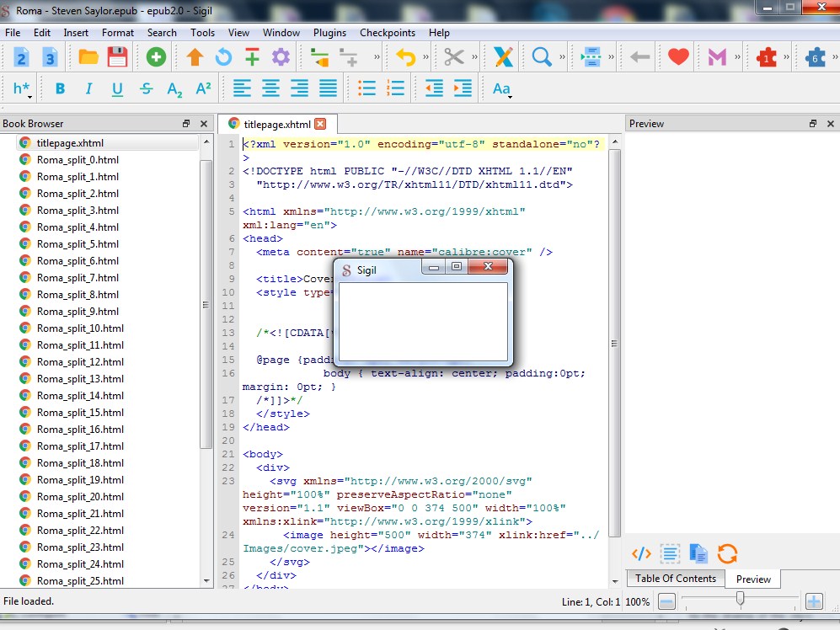Click the red heart Donate icon

[x=678, y=57]
